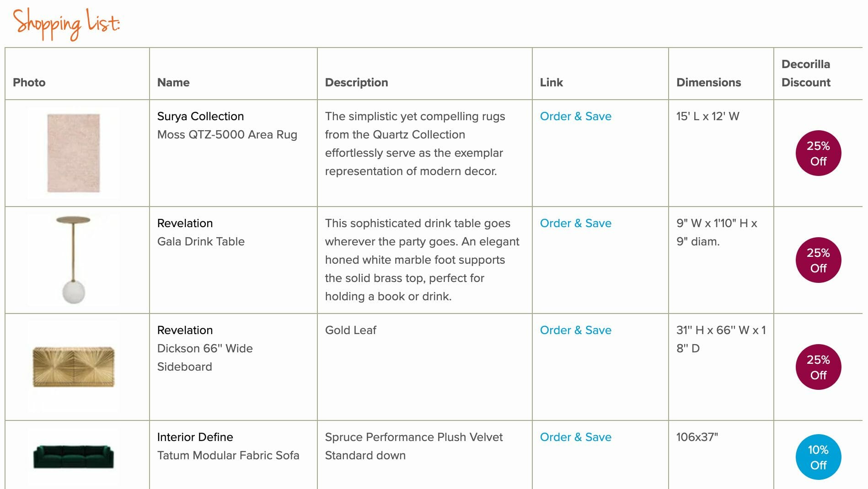
Task: Open Order & Save link for Gala Drink Table
Action: (x=575, y=223)
